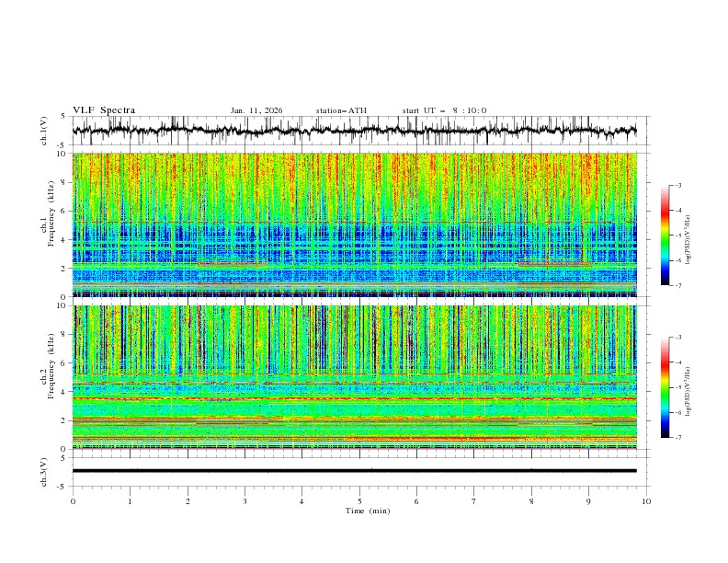Screen dimensions: 728x563
Task: Click the "ch.1(V)" waveform axis label
Action: 44,131
